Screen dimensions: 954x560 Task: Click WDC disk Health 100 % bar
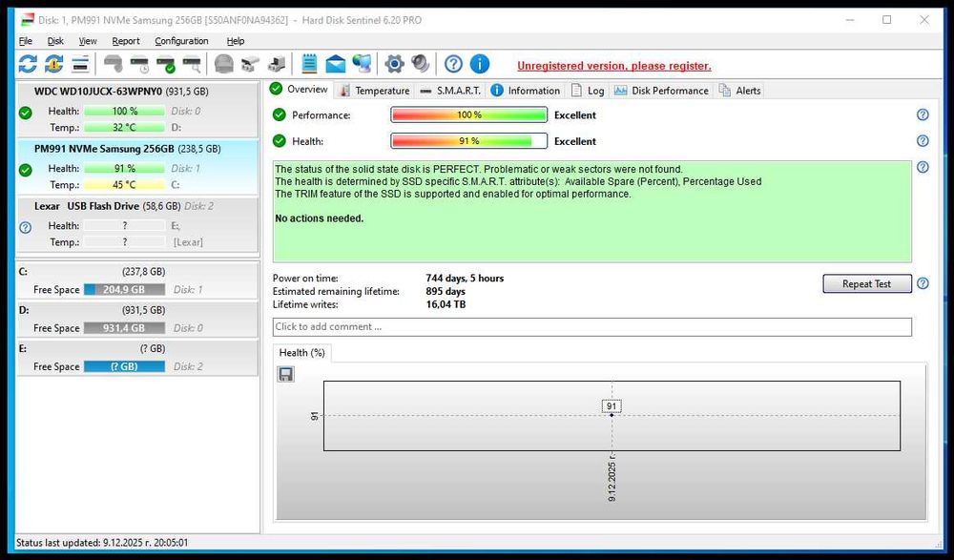click(x=124, y=111)
